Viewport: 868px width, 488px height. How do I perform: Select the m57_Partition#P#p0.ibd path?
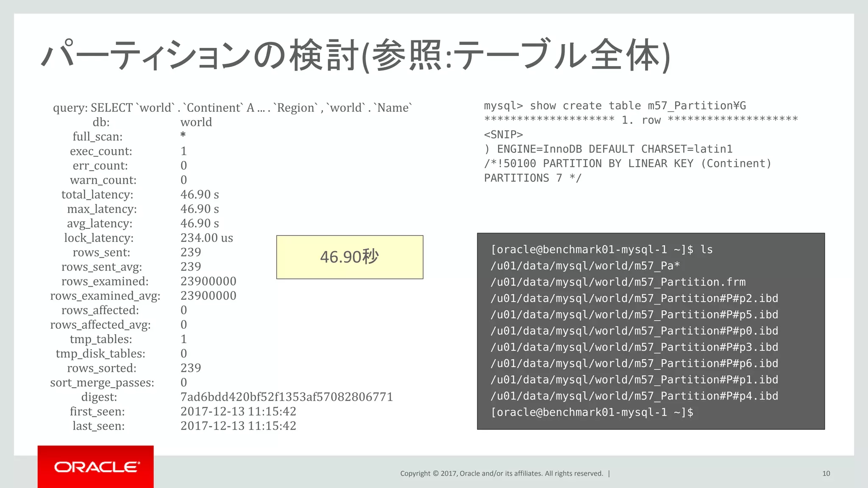coord(634,331)
